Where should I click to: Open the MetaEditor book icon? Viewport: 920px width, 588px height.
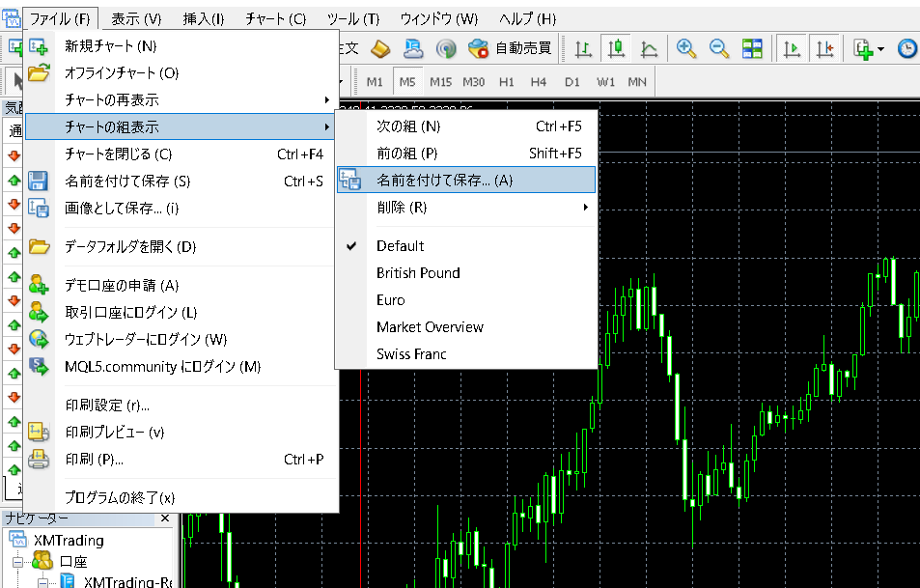[x=380, y=48]
